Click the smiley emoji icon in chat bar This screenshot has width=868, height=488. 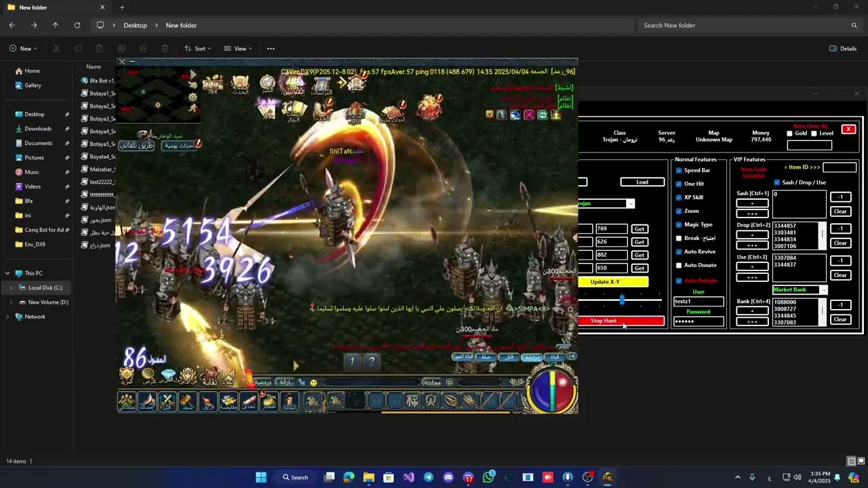(x=313, y=382)
